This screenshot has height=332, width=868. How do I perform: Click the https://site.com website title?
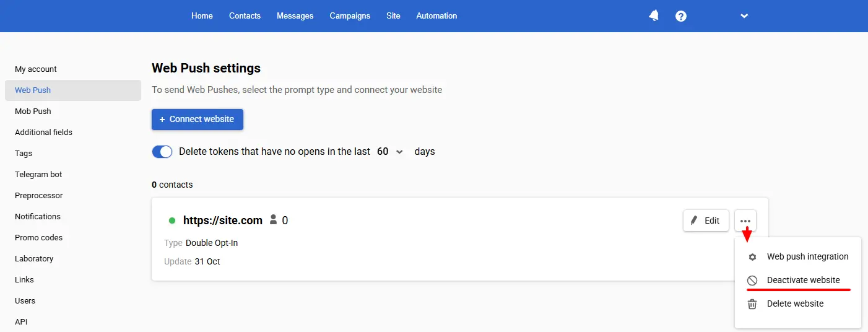223,221
